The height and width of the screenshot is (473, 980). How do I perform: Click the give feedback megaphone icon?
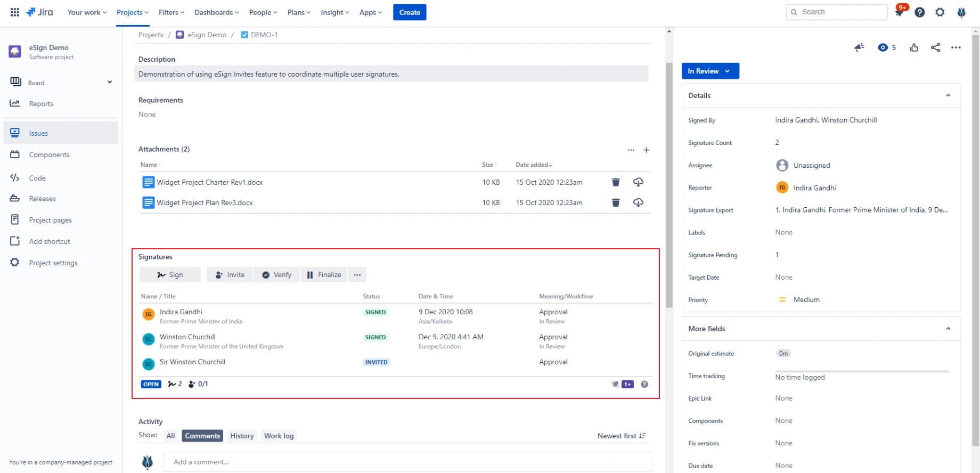[x=859, y=47]
